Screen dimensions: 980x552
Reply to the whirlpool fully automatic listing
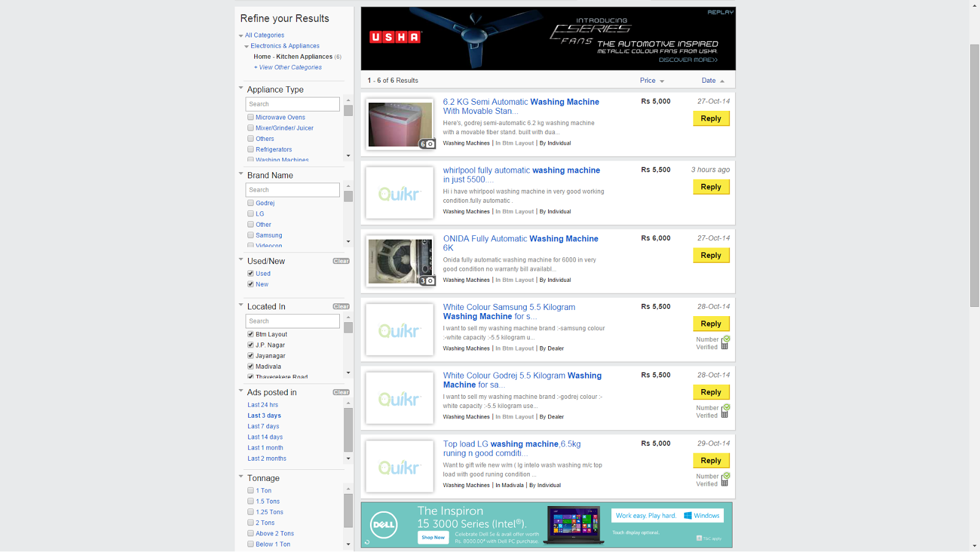coord(711,187)
